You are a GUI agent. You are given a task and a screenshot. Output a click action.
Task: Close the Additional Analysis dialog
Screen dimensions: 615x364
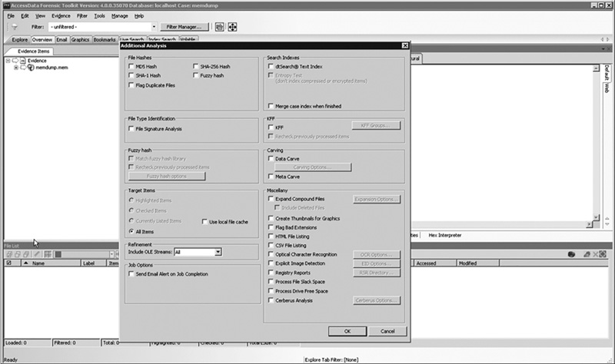point(405,45)
